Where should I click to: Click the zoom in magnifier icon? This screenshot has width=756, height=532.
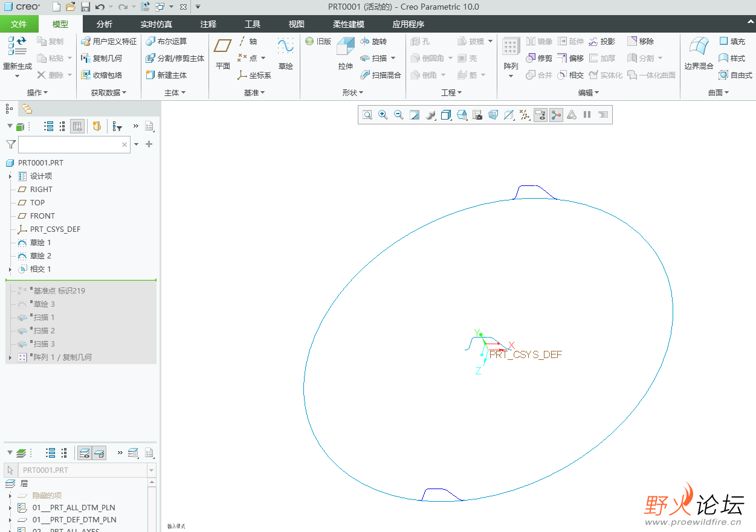[383, 115]
